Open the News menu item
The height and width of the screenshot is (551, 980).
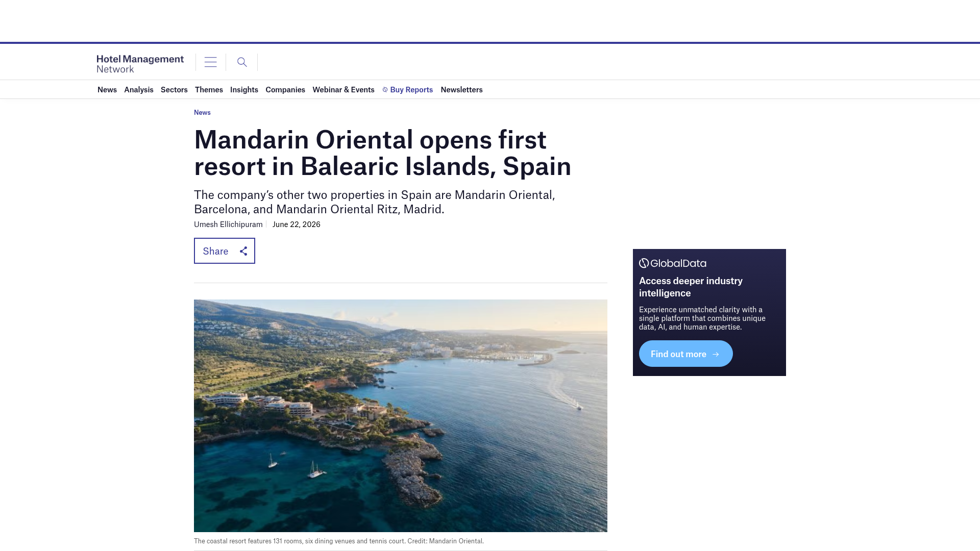(107, 90)
